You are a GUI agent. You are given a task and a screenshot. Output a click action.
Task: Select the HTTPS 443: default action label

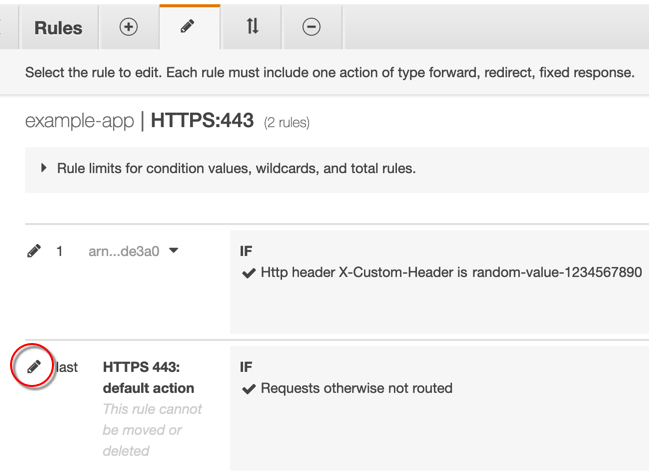coord(148,377)
